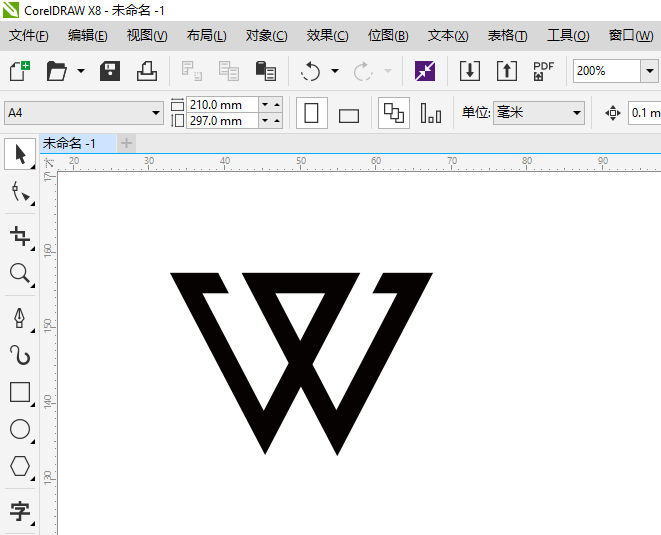Open the 编辑(E) menu
Image resolution: width=661 pixels, height=535 pixels.
click(88, 36)
